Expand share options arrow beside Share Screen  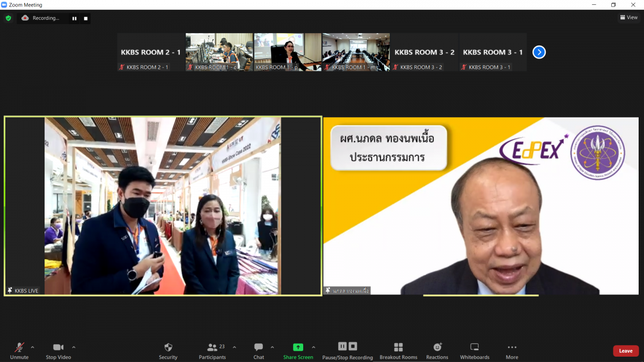coord(313,347)
